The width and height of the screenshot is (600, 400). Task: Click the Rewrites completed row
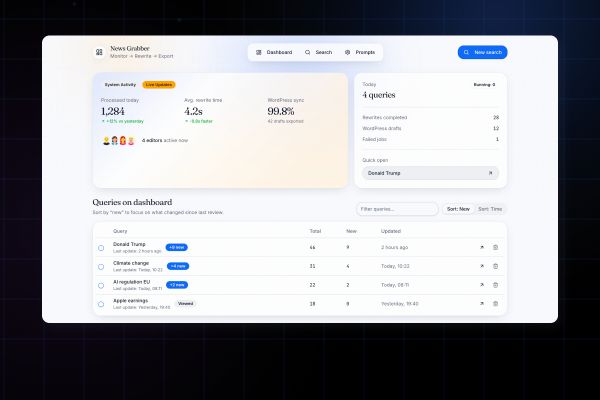pos(430,118)
